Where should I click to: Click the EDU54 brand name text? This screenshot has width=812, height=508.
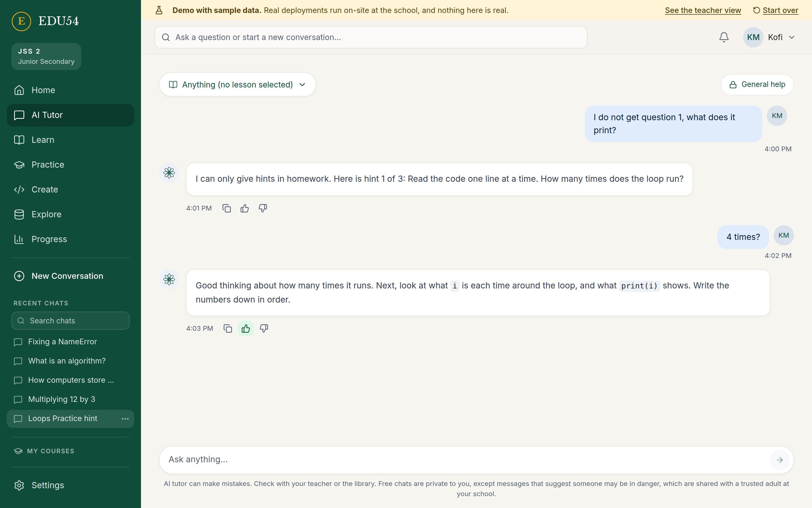coord(58,21)
